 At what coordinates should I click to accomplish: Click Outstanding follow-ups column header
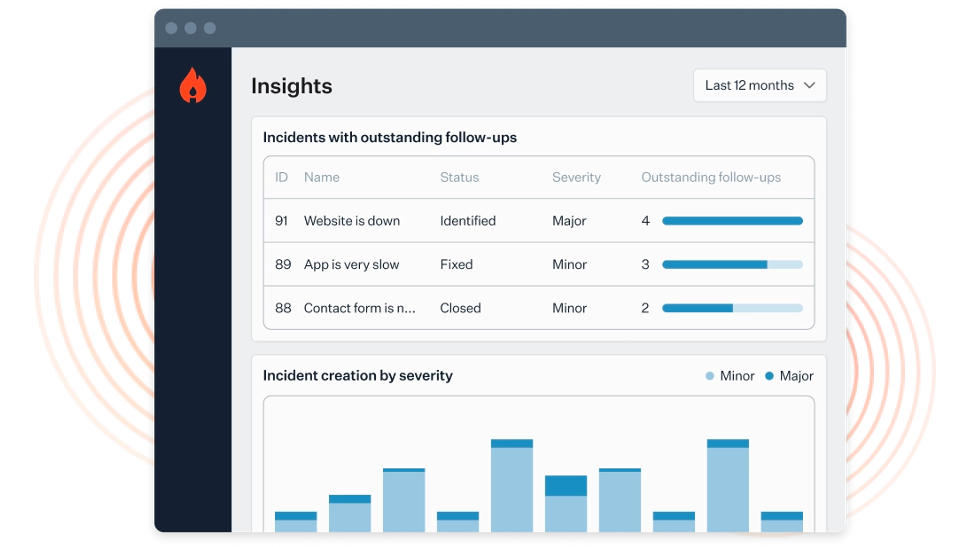click(x=711, y=177)
